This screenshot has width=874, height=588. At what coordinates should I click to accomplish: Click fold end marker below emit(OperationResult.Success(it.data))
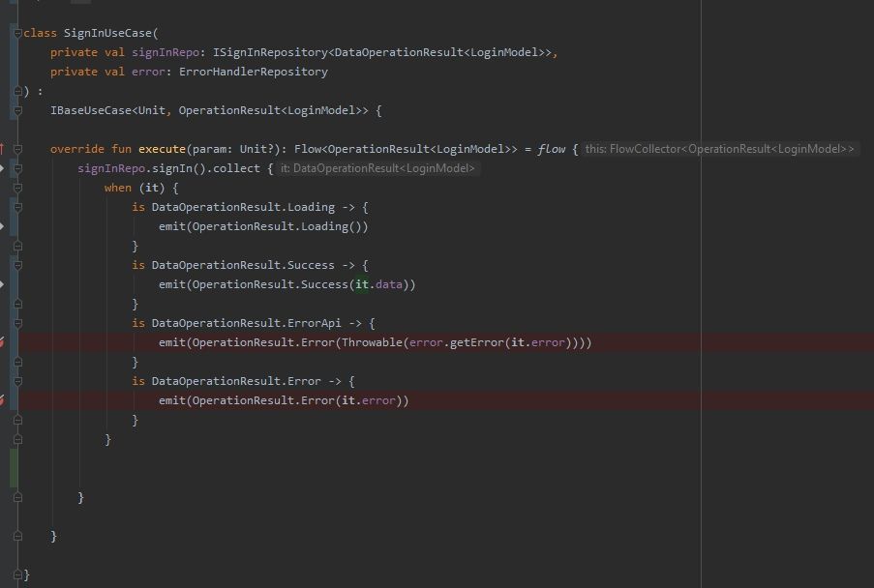(x=17, y=304)
